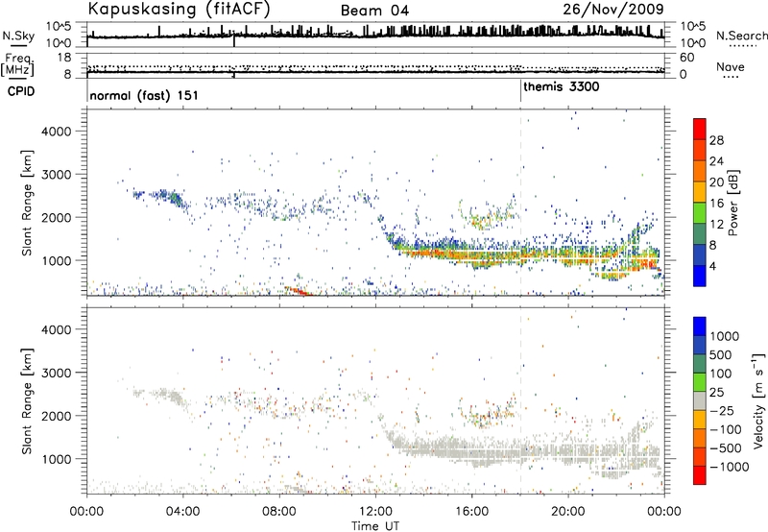Pick the grey Velocity segment between 25 and -25
Viewport: 768px width, 532px height.
pos(700,400)
